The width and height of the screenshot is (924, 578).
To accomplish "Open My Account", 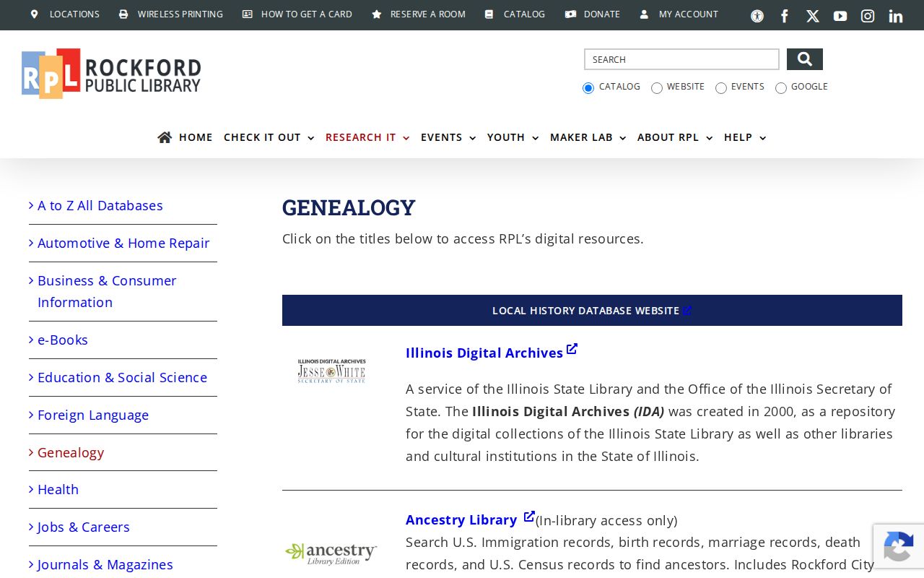I will (679, 14).
